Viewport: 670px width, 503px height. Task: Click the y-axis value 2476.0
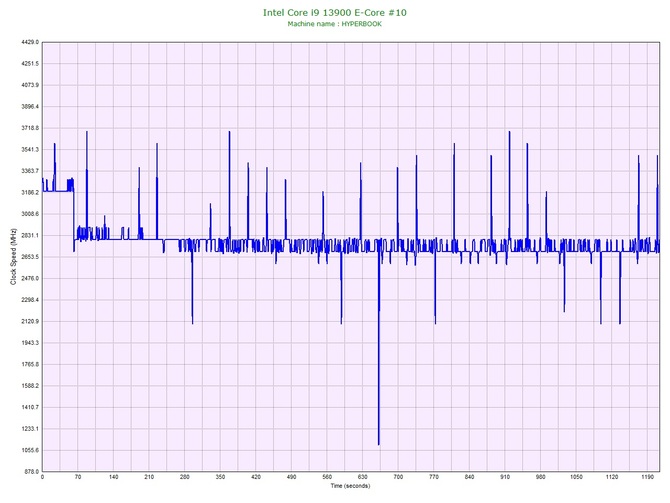[x=30, y=278]
